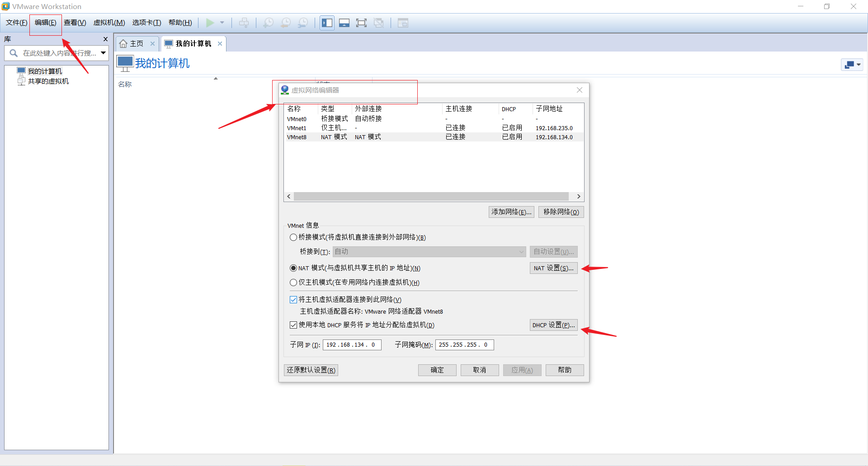868x466 pixels.
Task: Click the 子网掩码 input field
Action: click(465, 345)
